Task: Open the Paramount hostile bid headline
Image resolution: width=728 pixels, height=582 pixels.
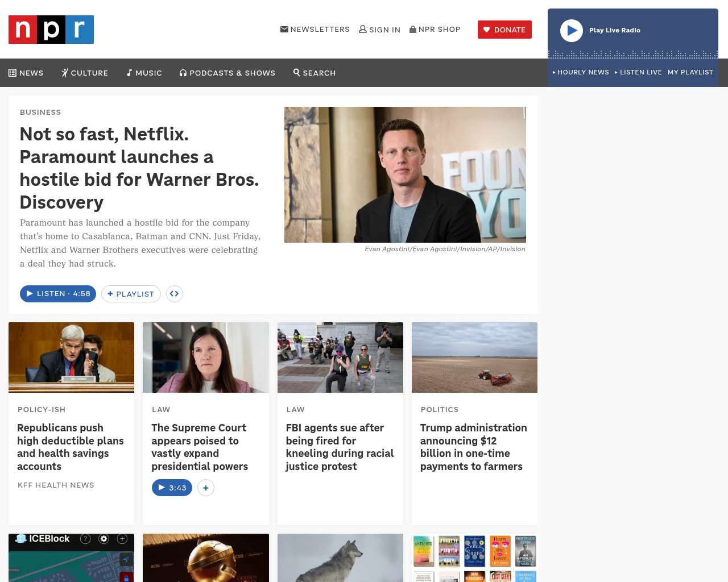Action: point(139,168)
